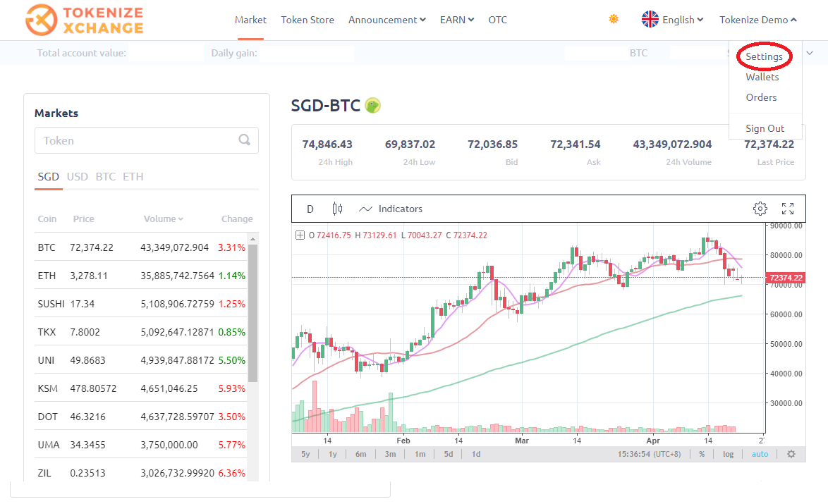Select the KSM row in markets
Screen dimensions: 828x504
pyautogui.click(x=141, y=388)
